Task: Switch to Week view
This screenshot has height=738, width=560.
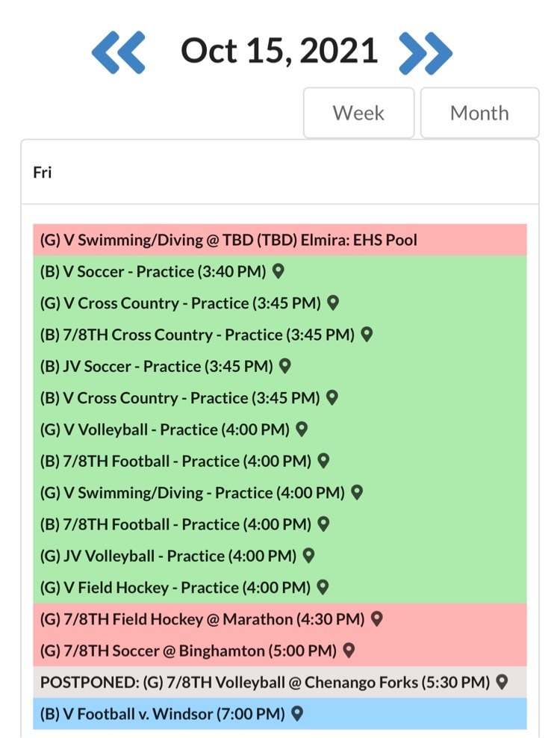Action: click(x=358, y=113)
